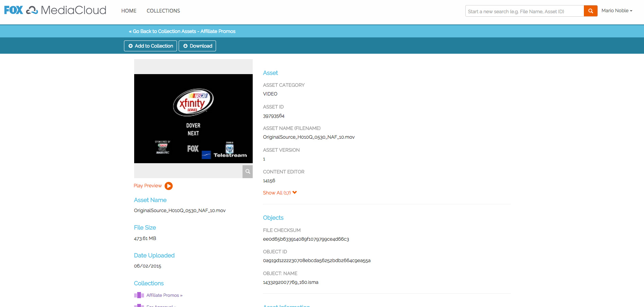Click the FOX MediaCloud logo
This screenshot has width=644, height=307.
(55, 10)
